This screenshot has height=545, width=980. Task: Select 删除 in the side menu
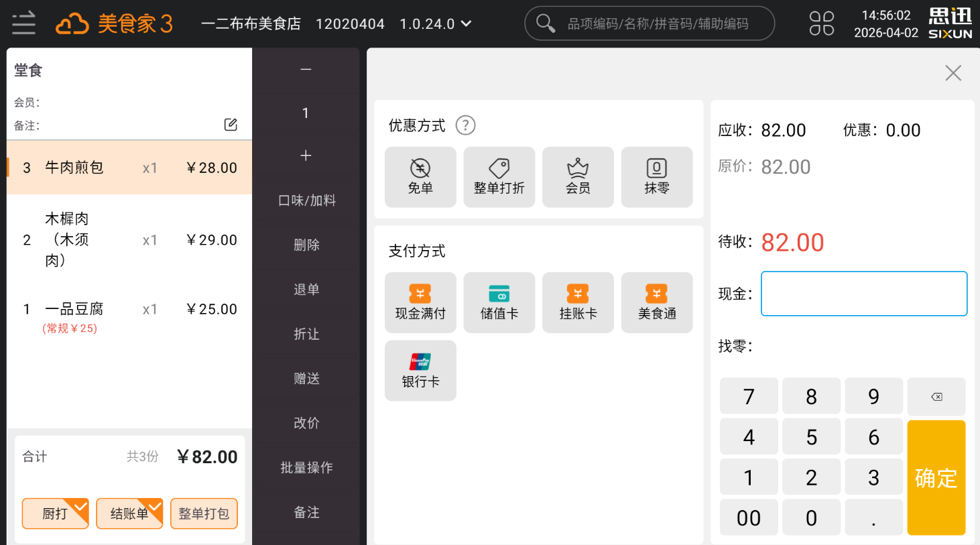tap(306, 245)
